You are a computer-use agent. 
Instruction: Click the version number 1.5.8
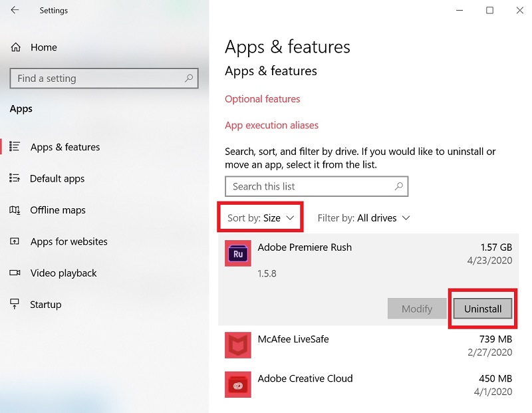coord(267,273)
